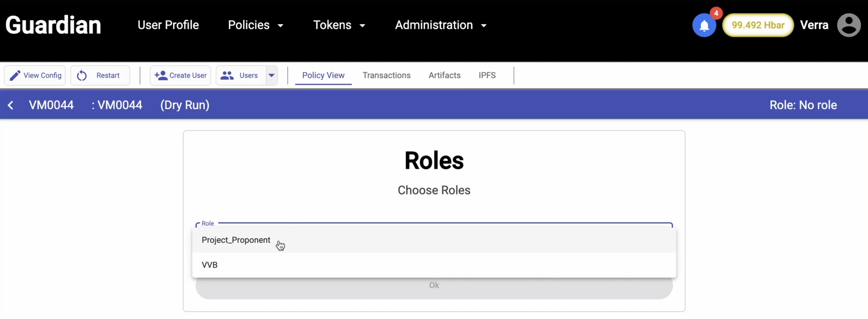This screenshot has width=868, height=319.
Task: Switch to the Transactions tab
Action: (x=386, y=75)
